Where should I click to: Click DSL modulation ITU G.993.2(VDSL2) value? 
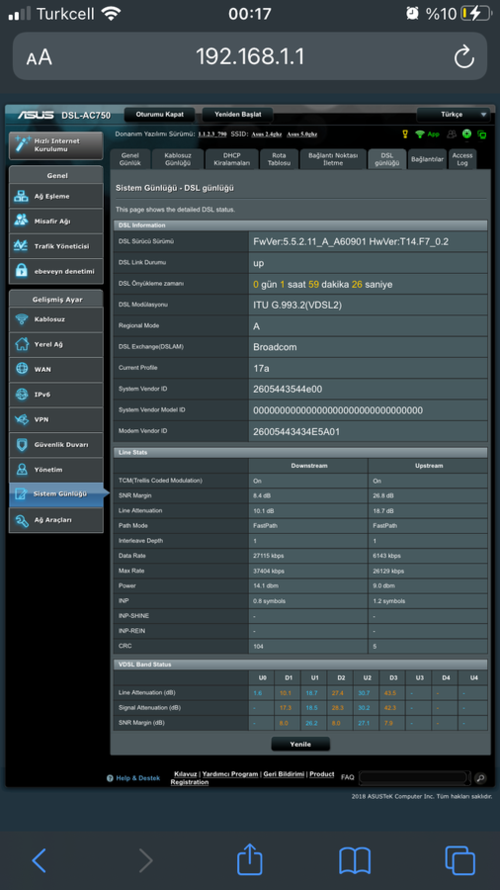[x=297, y=305]
